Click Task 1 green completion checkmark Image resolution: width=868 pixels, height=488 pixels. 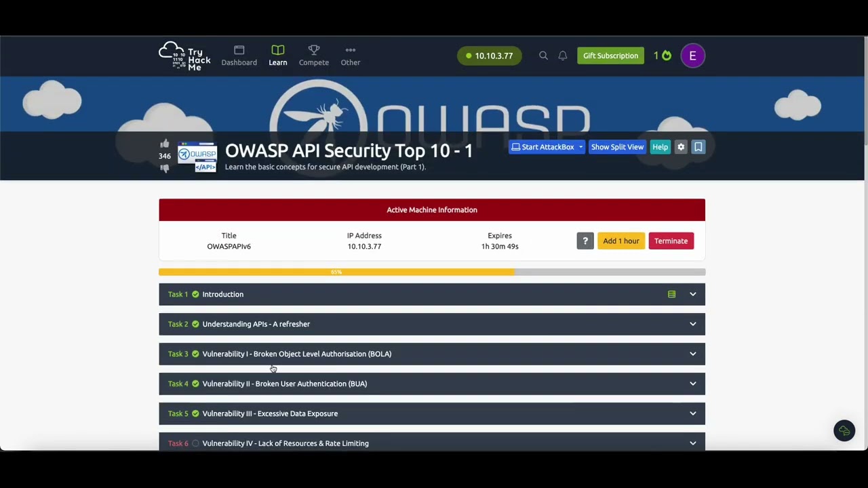(195, 294)
